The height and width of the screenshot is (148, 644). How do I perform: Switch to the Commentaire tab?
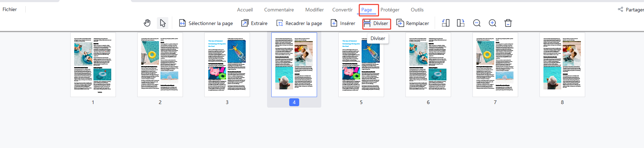click(x=279, y=10)
